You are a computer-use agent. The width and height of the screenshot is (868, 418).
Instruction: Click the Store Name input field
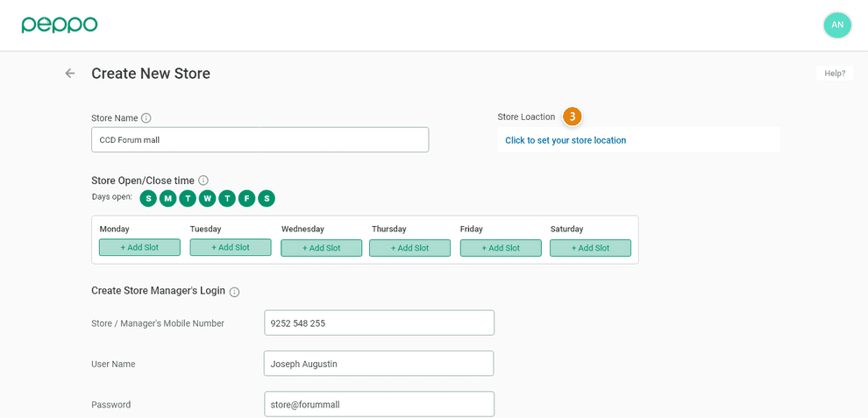(260, 140)
